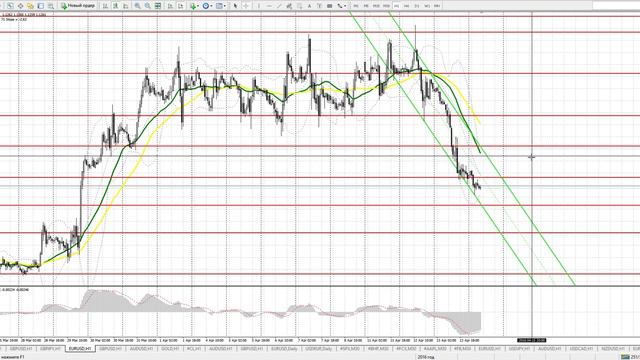Switch timeframe to MN

pos(437,6)
